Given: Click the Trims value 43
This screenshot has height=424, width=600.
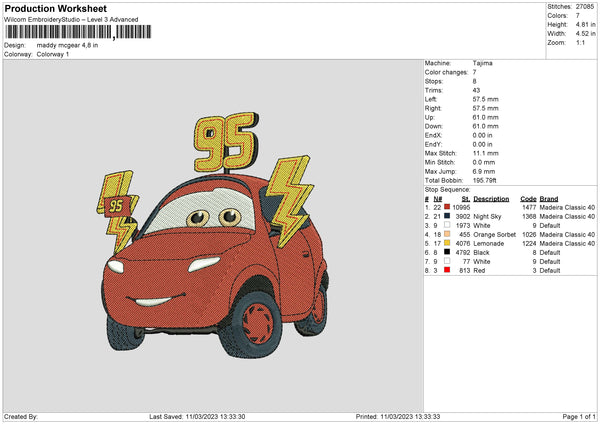Looking at the screenshot, I should click(x=476, y=90).
